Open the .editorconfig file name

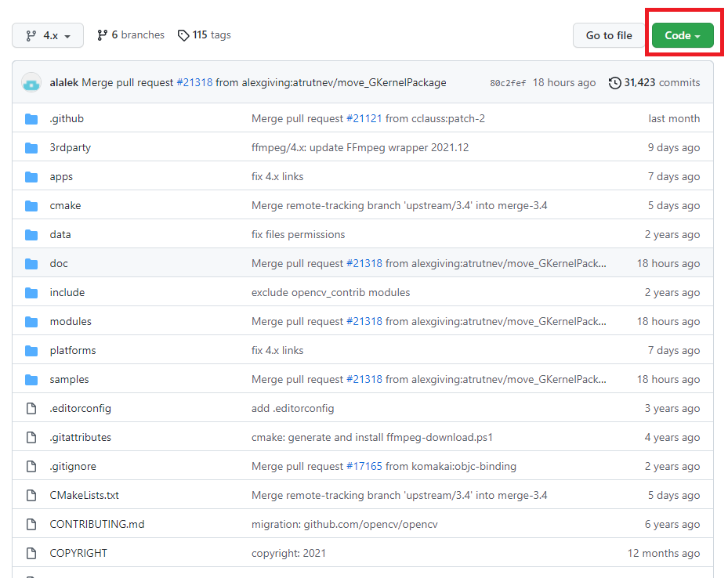[80, 409]
